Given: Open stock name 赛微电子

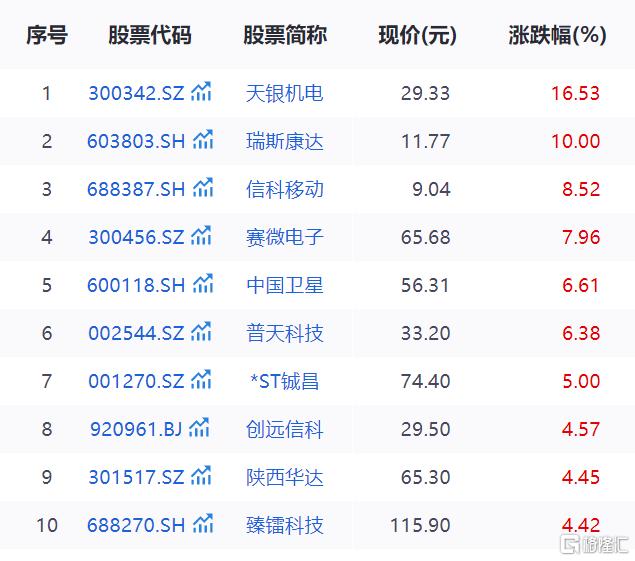Looking at the screenshot, I should [285, 237].
